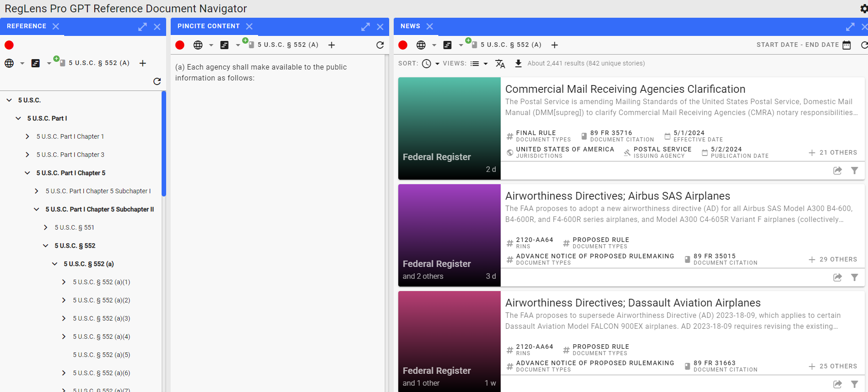Select the Pincite Content tab
The height and width of the screenshot is (392, 868).
click(208, 26)
